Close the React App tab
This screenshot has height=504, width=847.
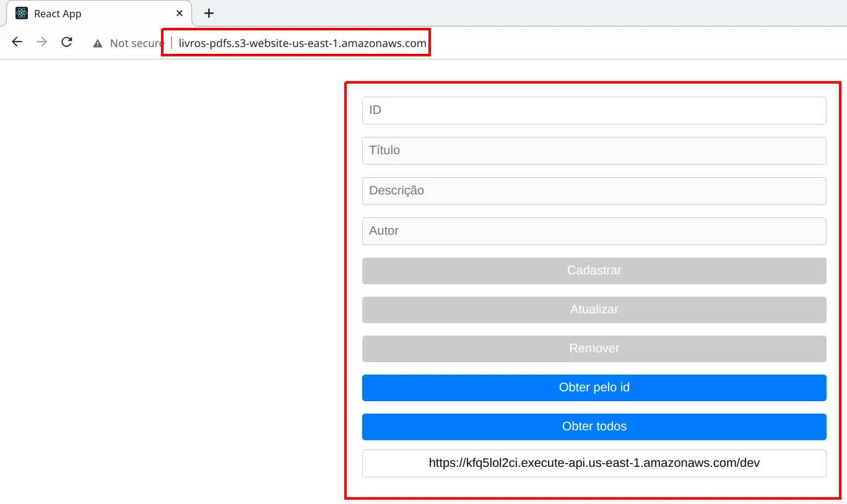tap(180, 13)
